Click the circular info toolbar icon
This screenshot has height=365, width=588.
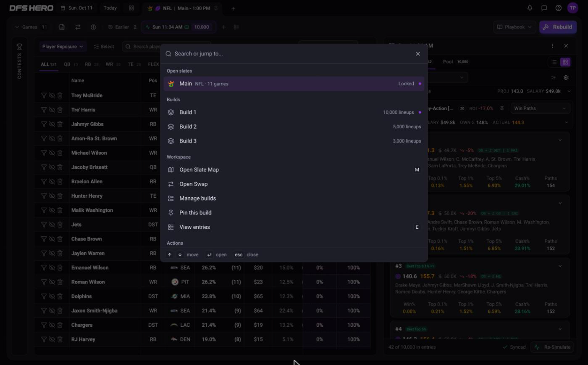click(93, 27)
